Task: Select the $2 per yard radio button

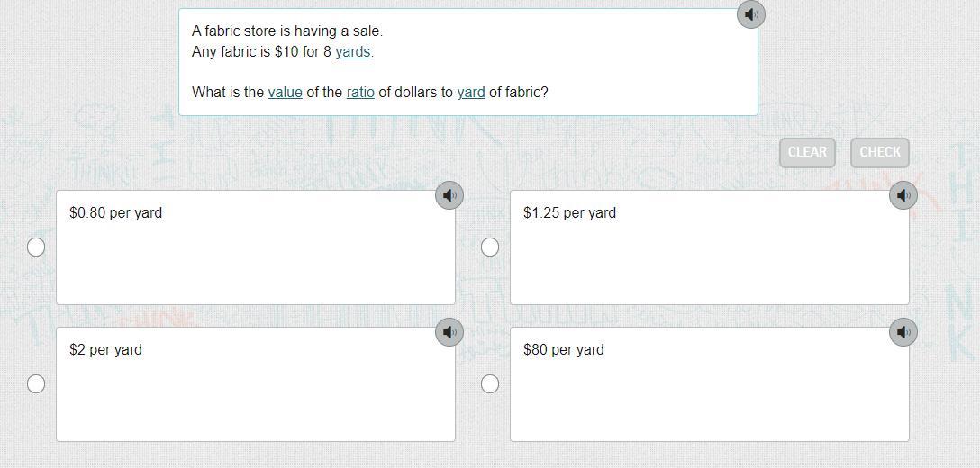Action: click(x=36, y=383)
